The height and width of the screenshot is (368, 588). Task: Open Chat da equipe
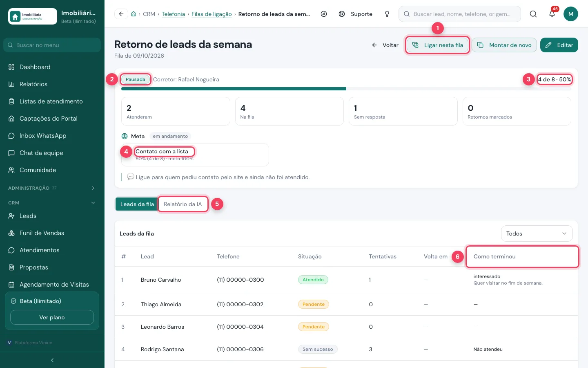click(52, 153)
